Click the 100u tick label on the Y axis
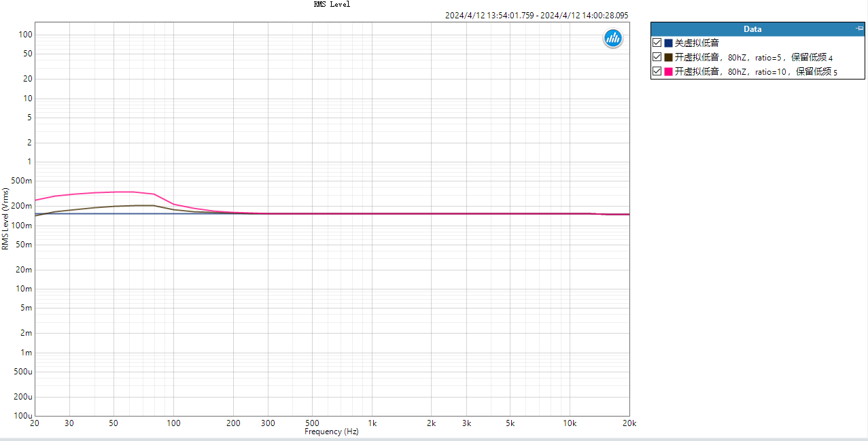Screen dimensions: 868x441 click(x=24, y=416)
